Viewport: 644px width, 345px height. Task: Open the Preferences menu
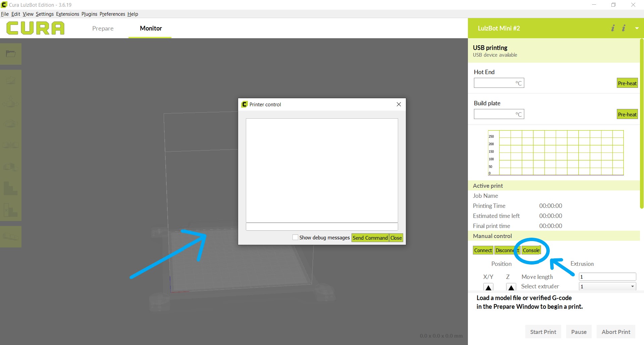pos(112,14)
